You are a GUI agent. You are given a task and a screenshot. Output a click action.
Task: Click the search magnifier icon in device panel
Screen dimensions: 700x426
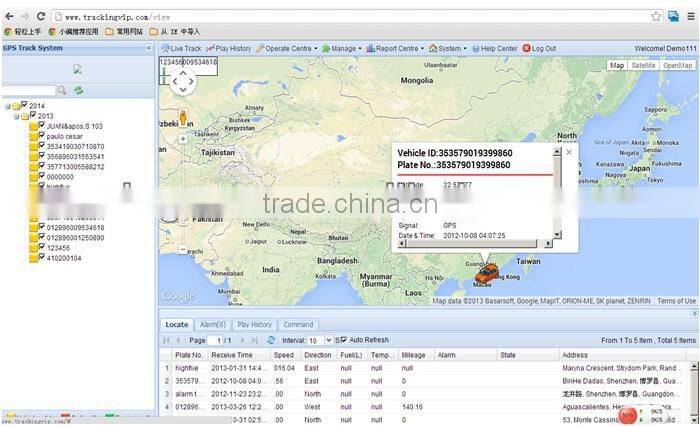pyautogui.click(x=62, y=90)
